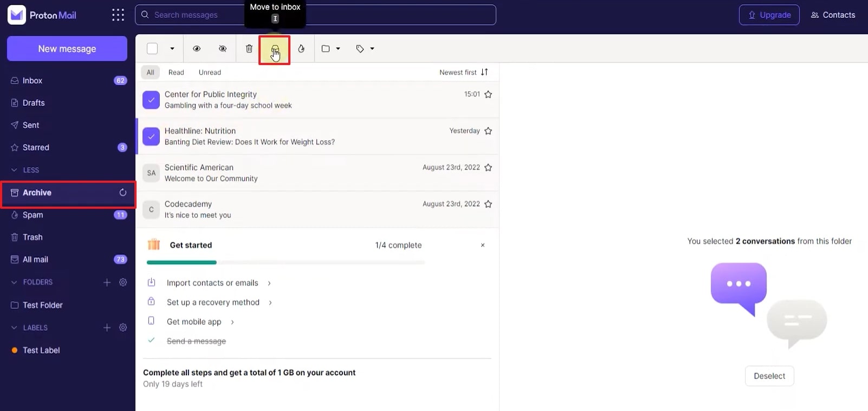Move selected conversations to spam flame icon
Screen dimensions: 868x411
(301, 49)
